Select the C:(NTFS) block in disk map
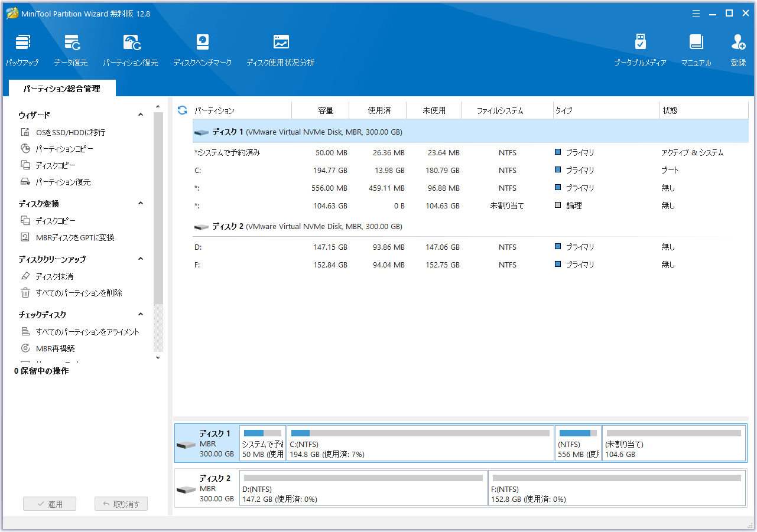Screen dimensions: 757x532 [x=420, y=443]
